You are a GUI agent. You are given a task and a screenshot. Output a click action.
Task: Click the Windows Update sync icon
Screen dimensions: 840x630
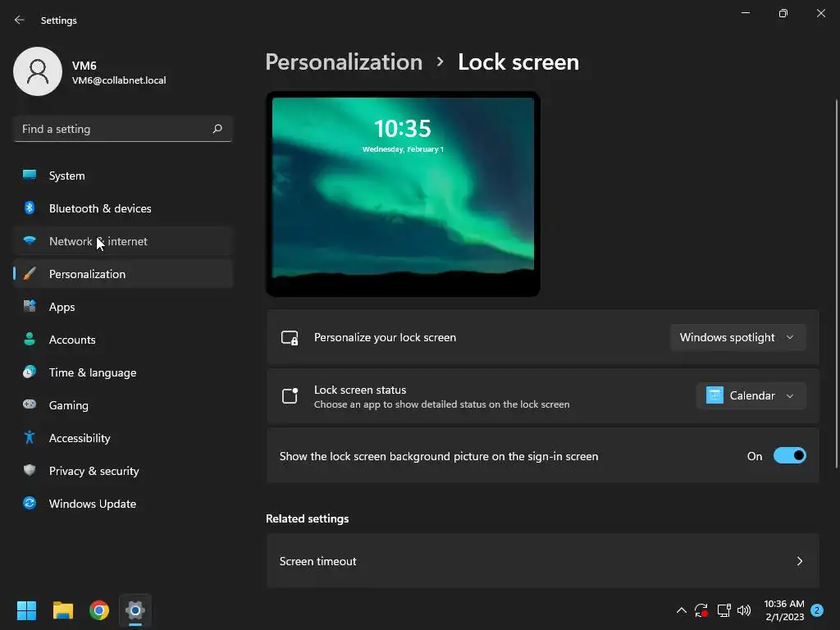30,503
